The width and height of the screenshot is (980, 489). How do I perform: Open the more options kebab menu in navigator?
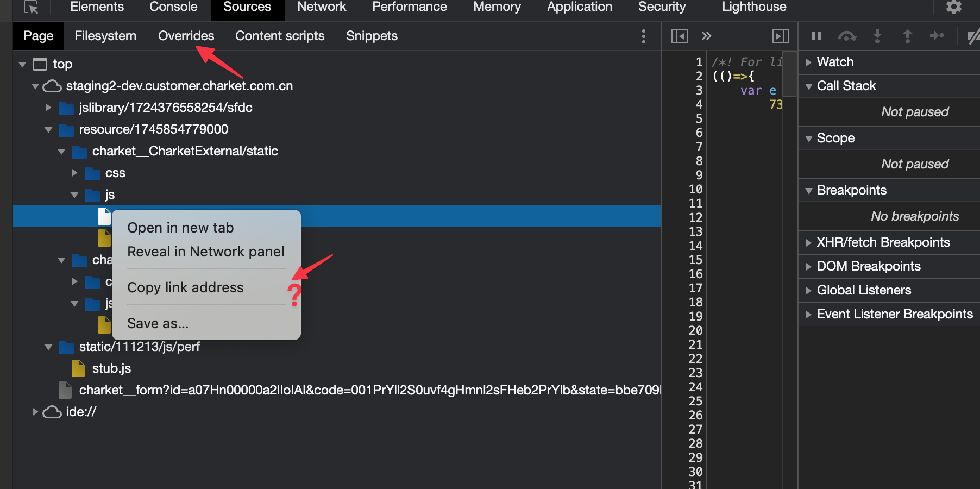coord(644,36)
